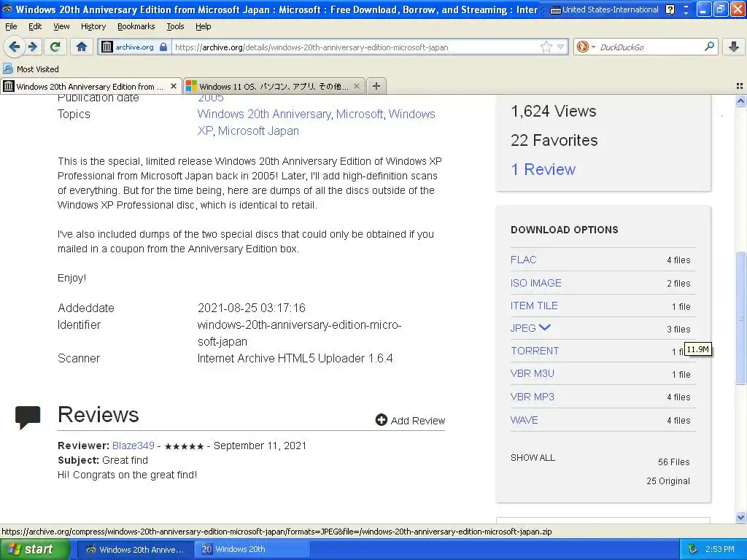Open the View menu
This screenshot has width=747, height=560.
[61, 26]
